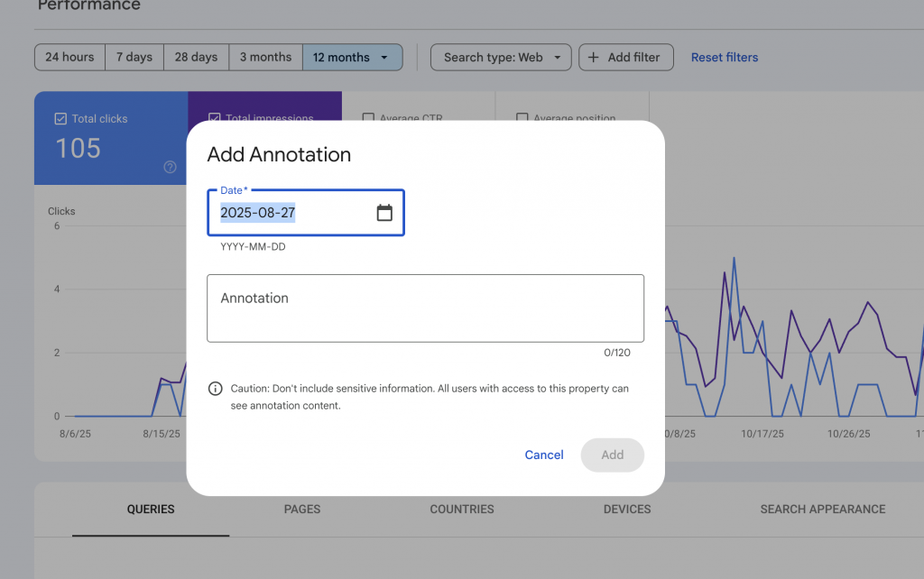Focus the Date input field

pos(293,213)
